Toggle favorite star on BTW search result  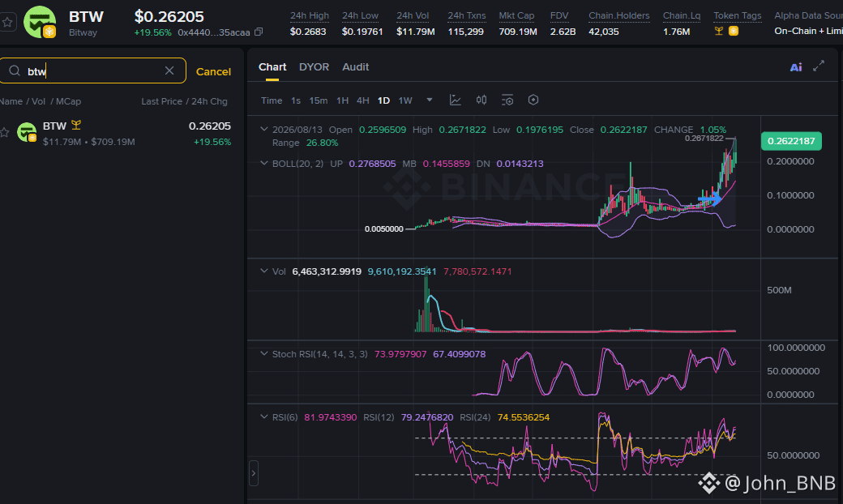(x=4, y=133)
